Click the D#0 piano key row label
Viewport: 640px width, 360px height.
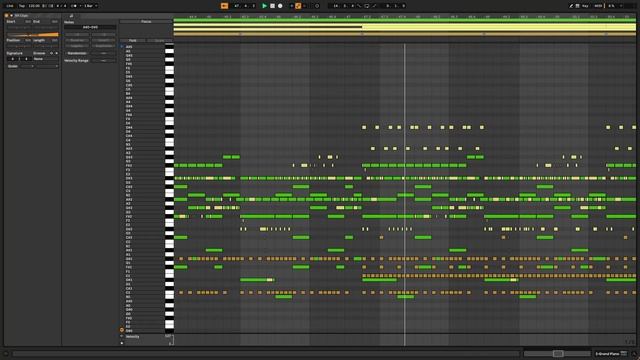[x=129, y=331]
